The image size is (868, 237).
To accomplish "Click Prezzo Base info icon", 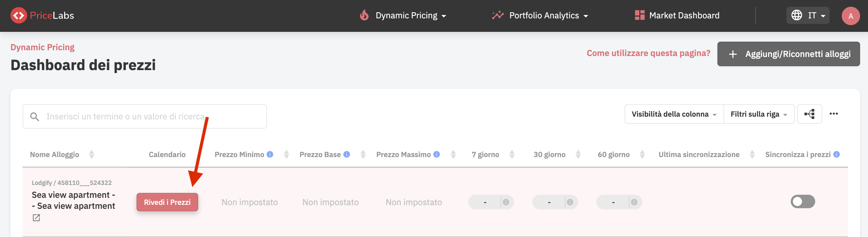I will point(346,154).
